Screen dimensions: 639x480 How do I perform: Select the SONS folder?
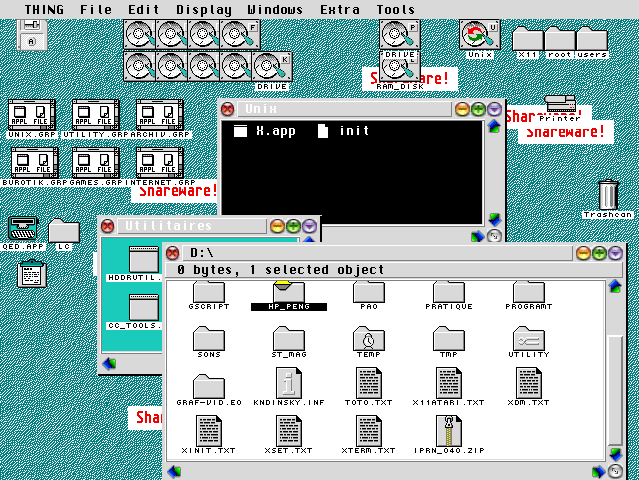209,342
